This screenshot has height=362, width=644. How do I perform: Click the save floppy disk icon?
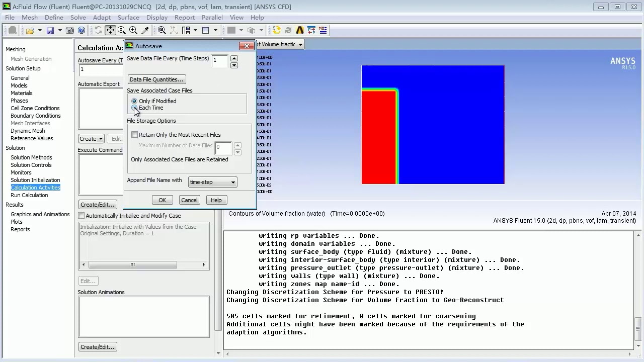pyautogui.click(x=50, y=30)
